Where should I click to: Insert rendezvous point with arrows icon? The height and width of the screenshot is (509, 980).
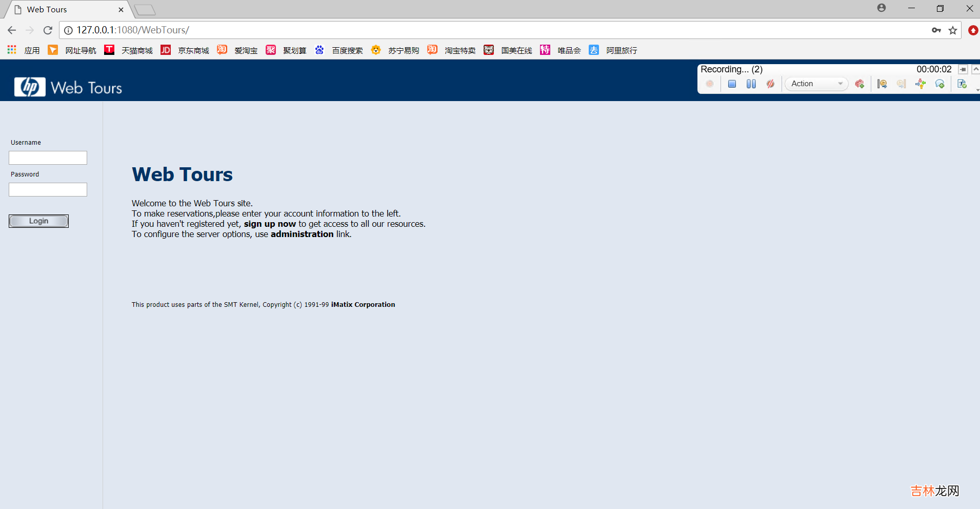point(921,84)
